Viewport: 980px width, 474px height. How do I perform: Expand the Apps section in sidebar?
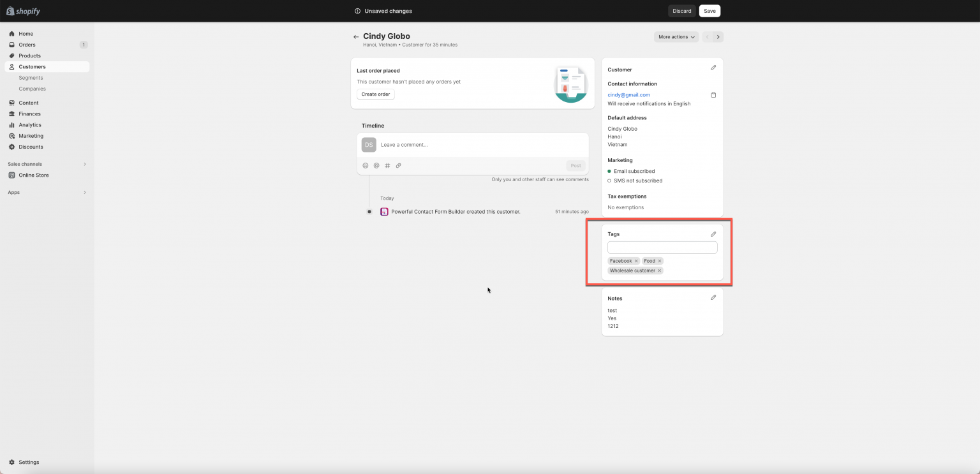(85, 192)
